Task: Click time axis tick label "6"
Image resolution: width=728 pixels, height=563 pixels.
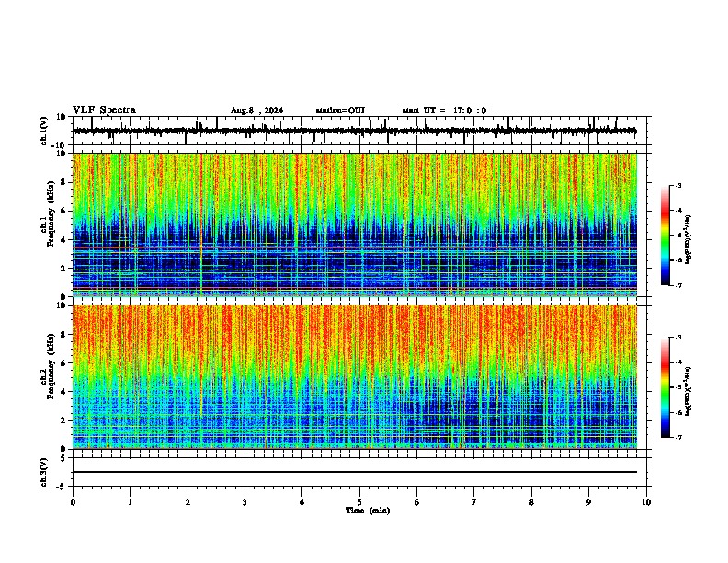Action: click(x=417, y=502)
